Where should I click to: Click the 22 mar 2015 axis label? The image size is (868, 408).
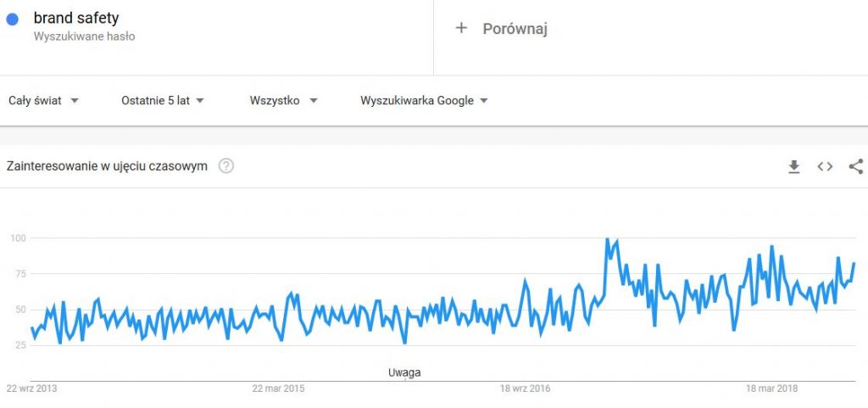(x=278, y=388)
